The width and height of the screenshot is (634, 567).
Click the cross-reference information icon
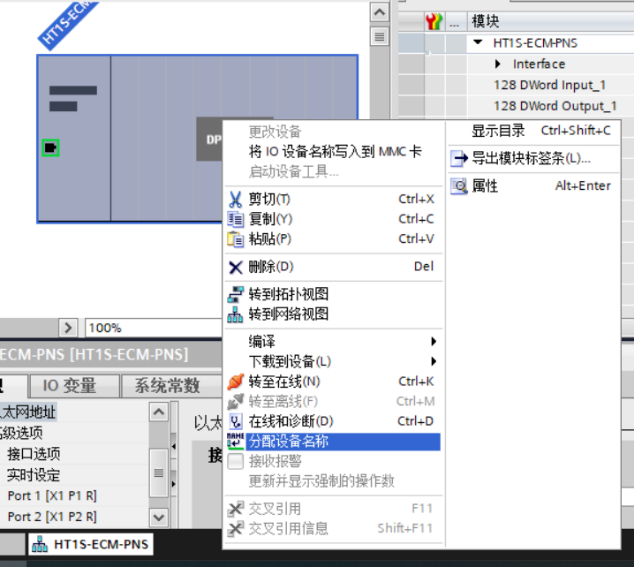point(235,529)
